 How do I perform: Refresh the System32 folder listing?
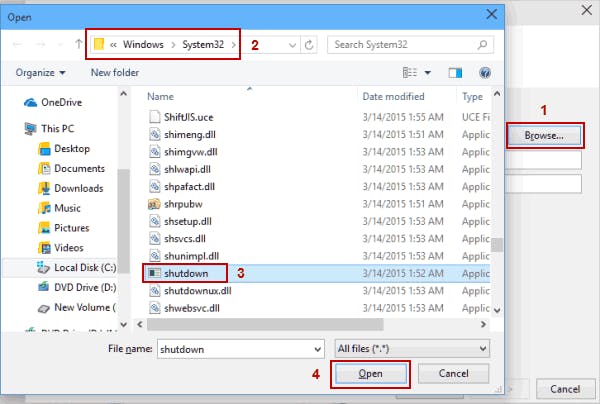pos(309,45)
